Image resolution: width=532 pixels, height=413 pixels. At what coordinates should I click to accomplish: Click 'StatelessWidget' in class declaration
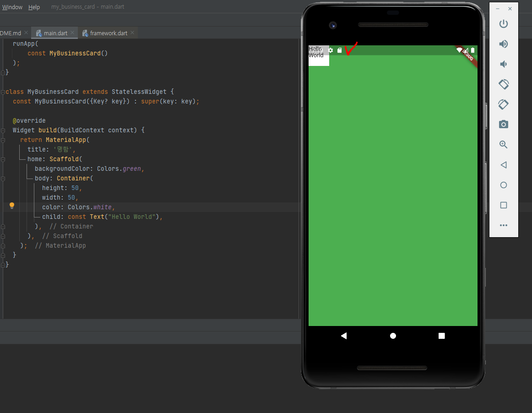[x=139, y=92]
